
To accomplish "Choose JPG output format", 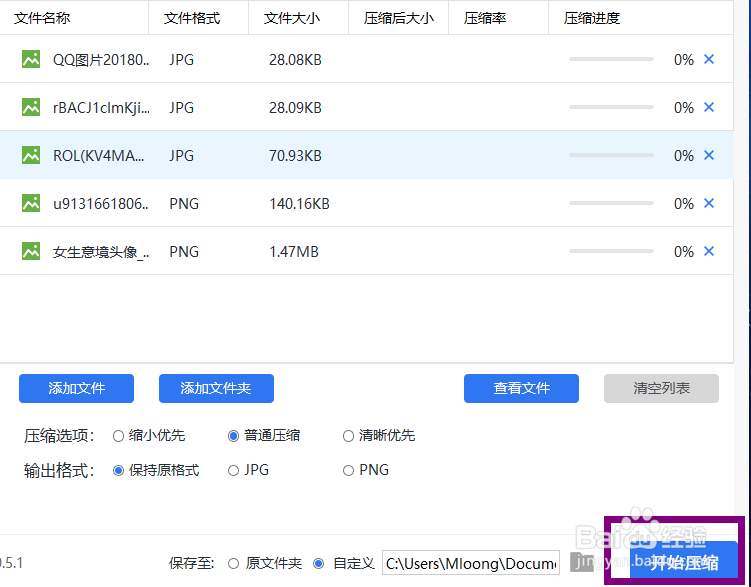I will (233, 471).
